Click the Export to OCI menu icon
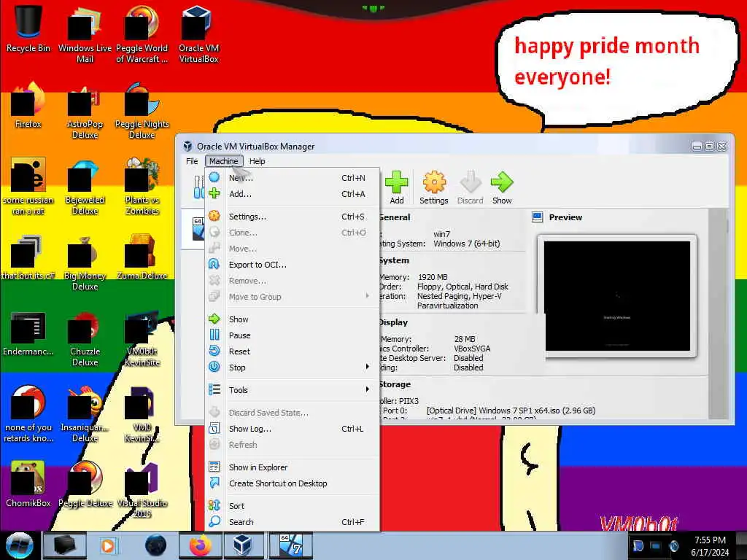Image resolution: width=747 pixels, height=560 pixels. tap(214, 264)
